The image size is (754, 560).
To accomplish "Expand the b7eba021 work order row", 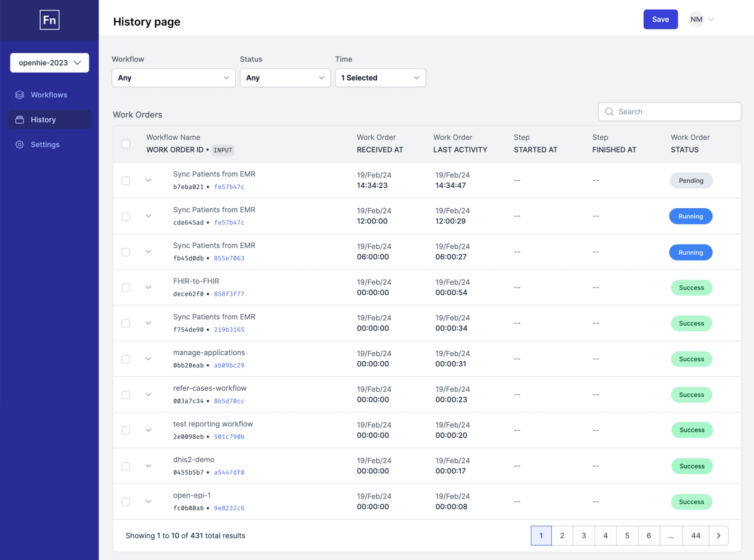I will (x=148, y=180).
